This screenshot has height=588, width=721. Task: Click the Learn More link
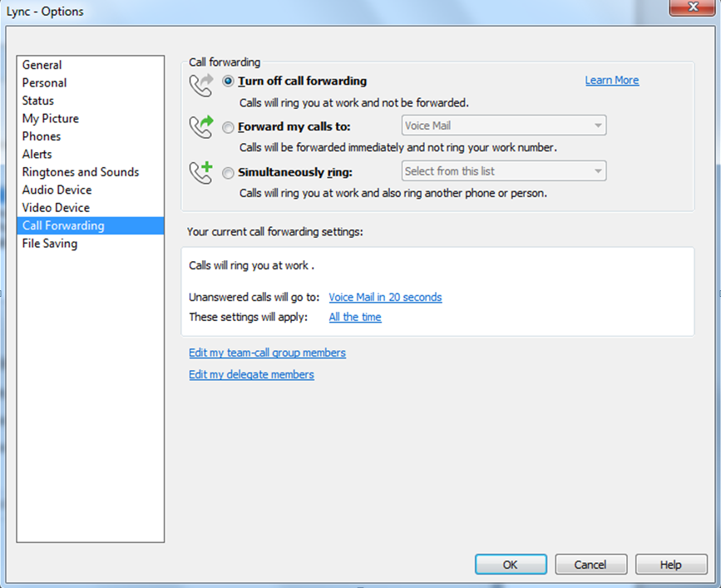[x=612, y=81]
